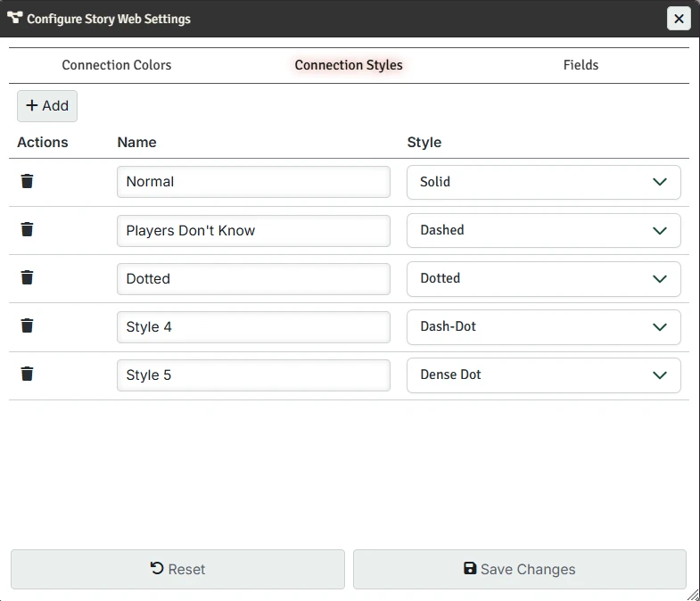Select the Connection Styles tab
The width and height of the screenshot is (700, 601).
(349, 65)
